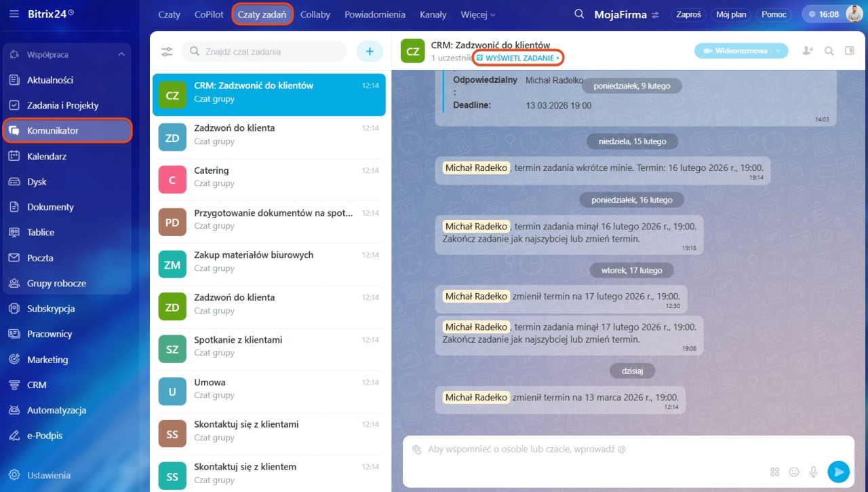Screen dimensions: 868x492
Task: Open Skontaktuj się z klientem chat
Action: point(269,476)
